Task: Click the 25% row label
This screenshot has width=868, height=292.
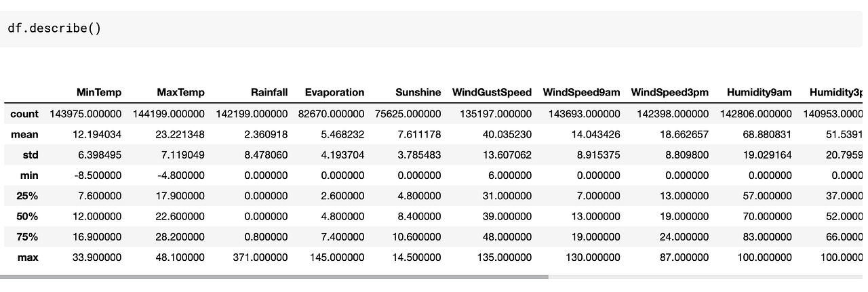Action: point(28,196)
